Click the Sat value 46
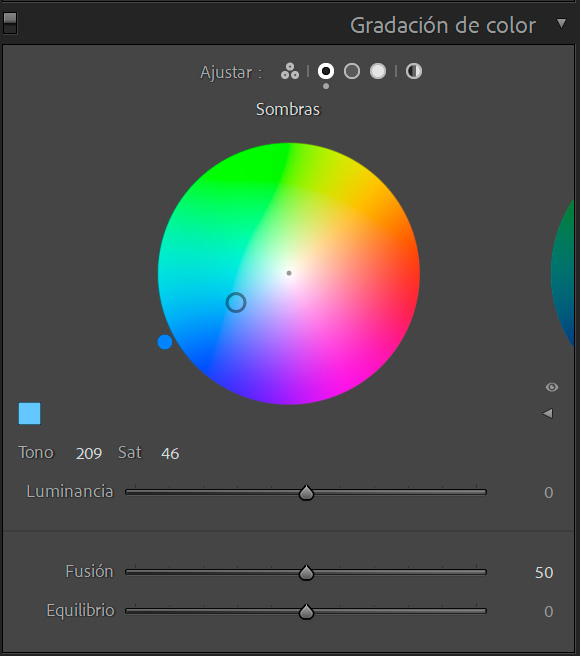 pyautogui.click(x=170, y=454)
